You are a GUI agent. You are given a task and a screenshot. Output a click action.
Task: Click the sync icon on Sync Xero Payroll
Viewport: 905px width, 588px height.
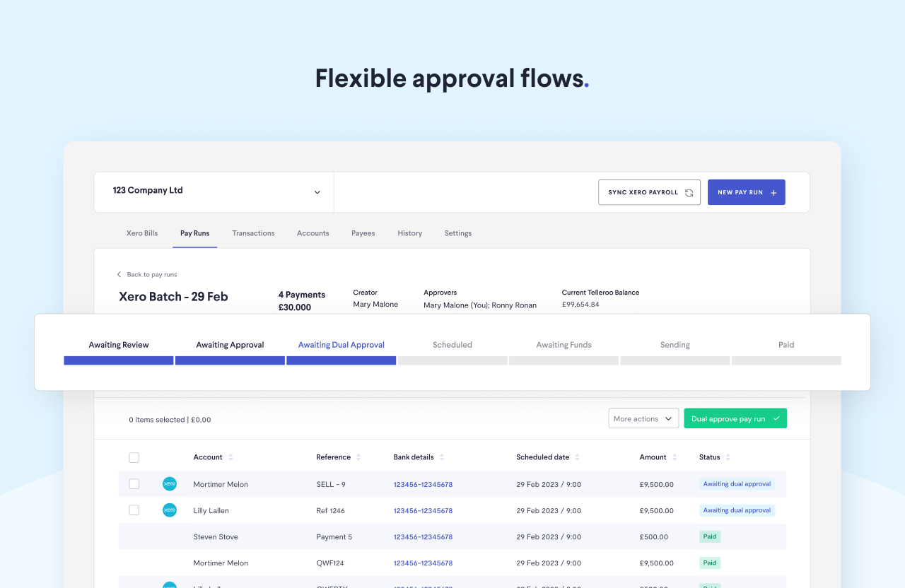[689, 192]
